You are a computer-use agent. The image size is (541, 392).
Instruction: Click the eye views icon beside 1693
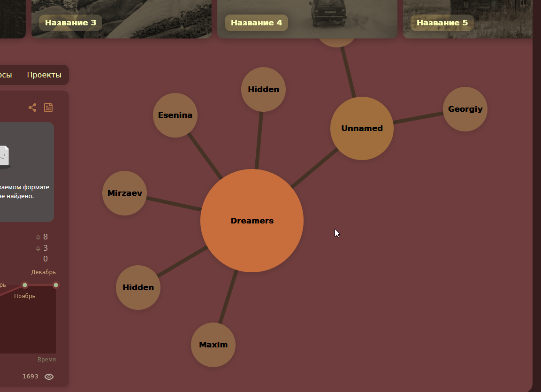(x=49, y=377)
